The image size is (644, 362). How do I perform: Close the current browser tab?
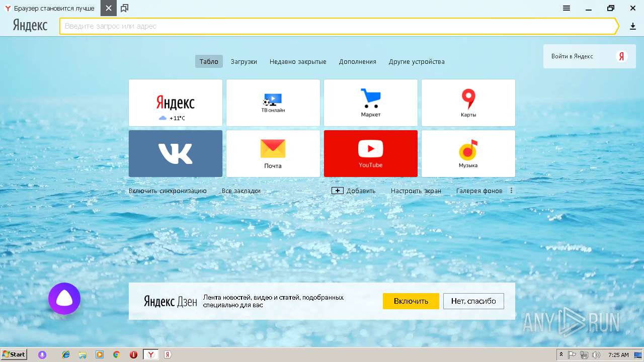click(108, 8)
